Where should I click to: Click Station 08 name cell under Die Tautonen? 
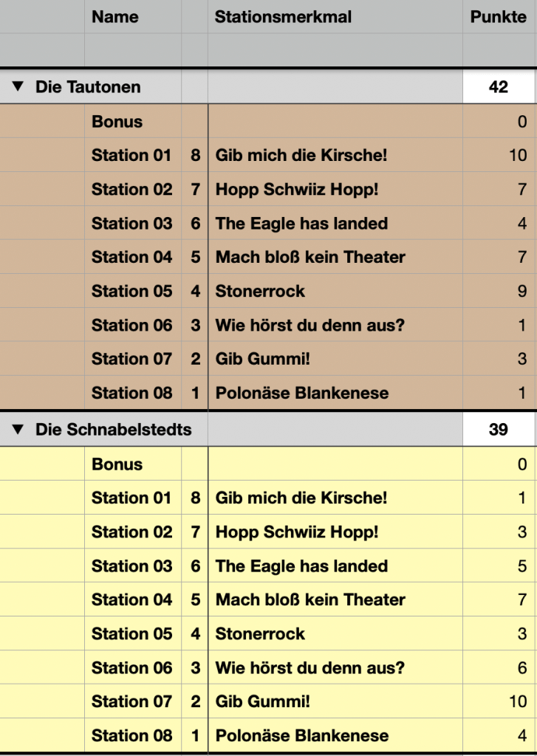click(131, 393)
